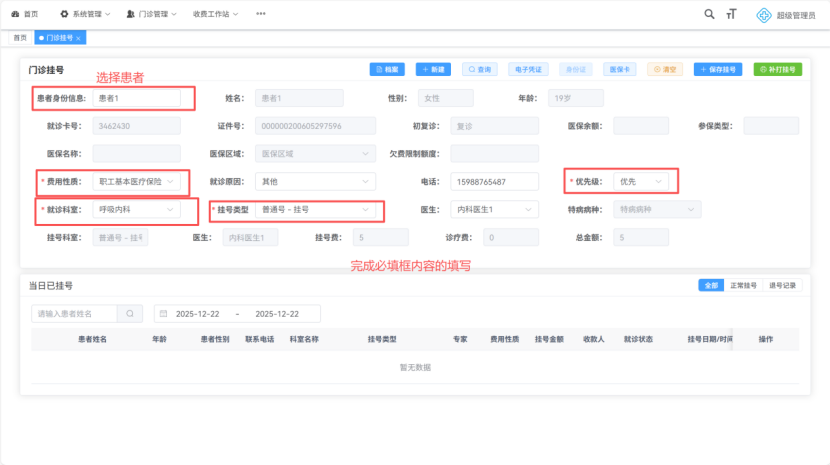Open the 费用性质 dropdown
Image resolution: width=830 pixels, height=465 pixels.
[137, 182]
